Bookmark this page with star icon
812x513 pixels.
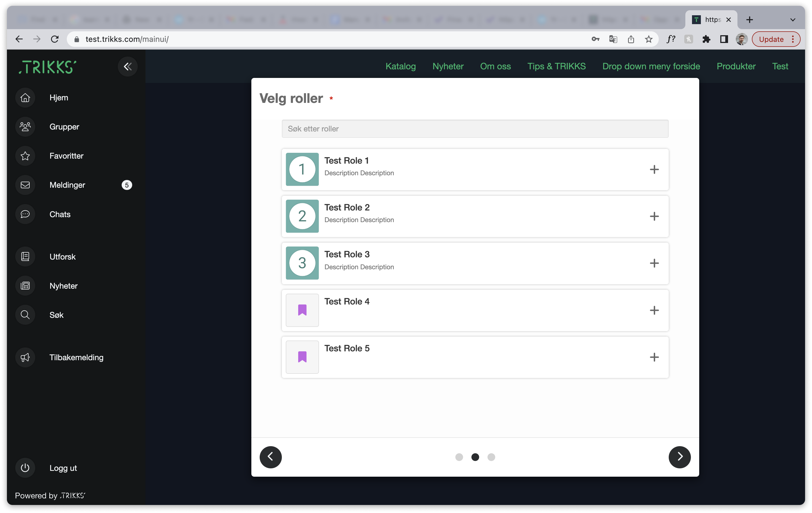pyautogui.click(x=649, y=39)
